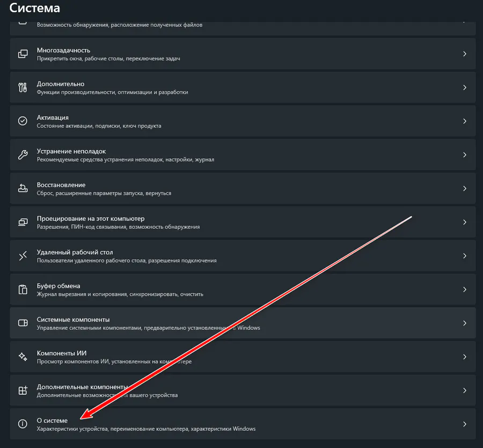
Task: Click the chevron of Проецирование на этот компьютер
Action: (x=465, y=222)
